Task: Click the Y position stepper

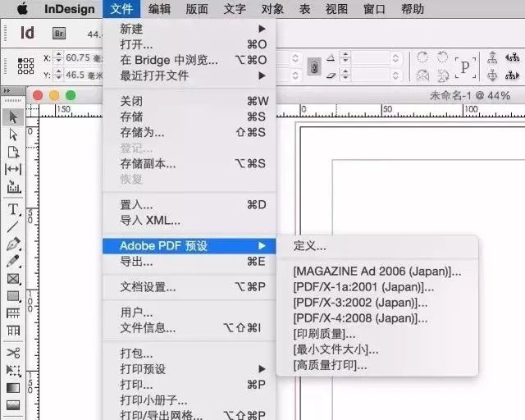Action: (58, 75)
